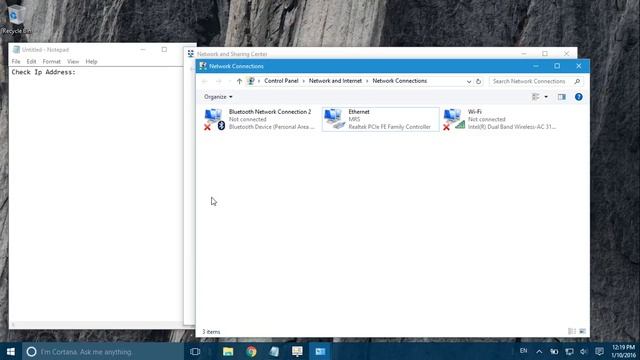640x360 pixels.
Task: Click the Cortana search box
Action: click(103, 351)
